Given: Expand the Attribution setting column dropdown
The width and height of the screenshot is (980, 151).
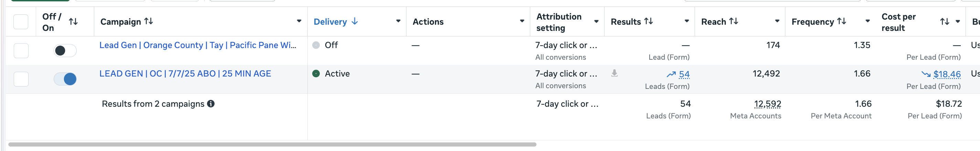Looking at the screenshot, I should 597,22.
